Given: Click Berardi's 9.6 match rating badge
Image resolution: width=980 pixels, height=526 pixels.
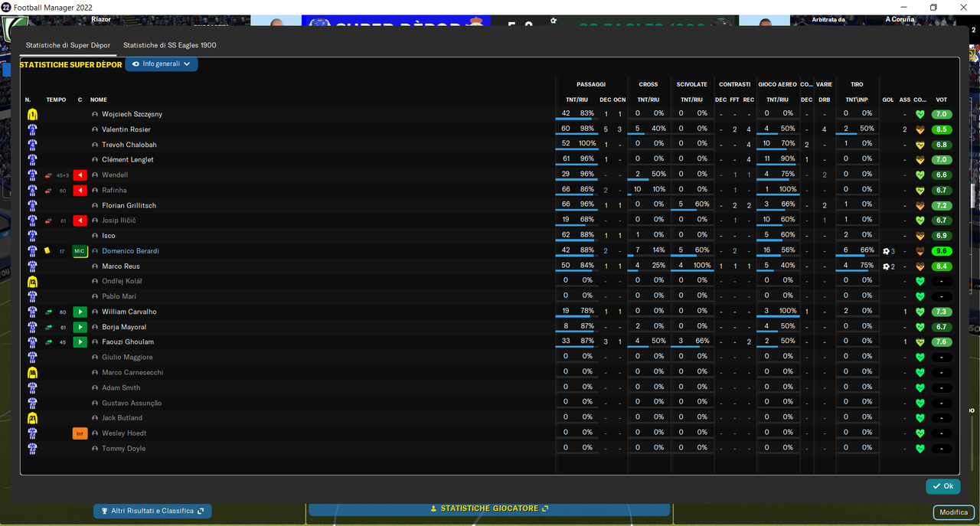Looking at the screenshot, I should click(x=942, y=251).
